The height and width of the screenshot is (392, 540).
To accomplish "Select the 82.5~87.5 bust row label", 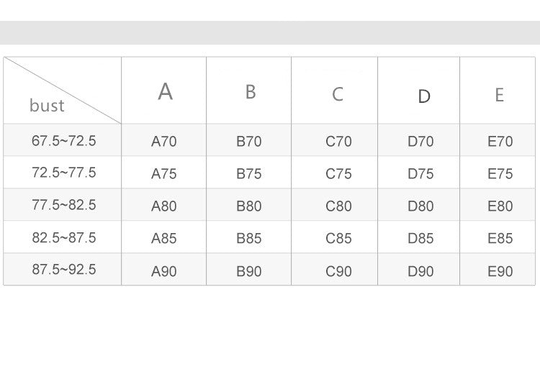I will 63,237.
